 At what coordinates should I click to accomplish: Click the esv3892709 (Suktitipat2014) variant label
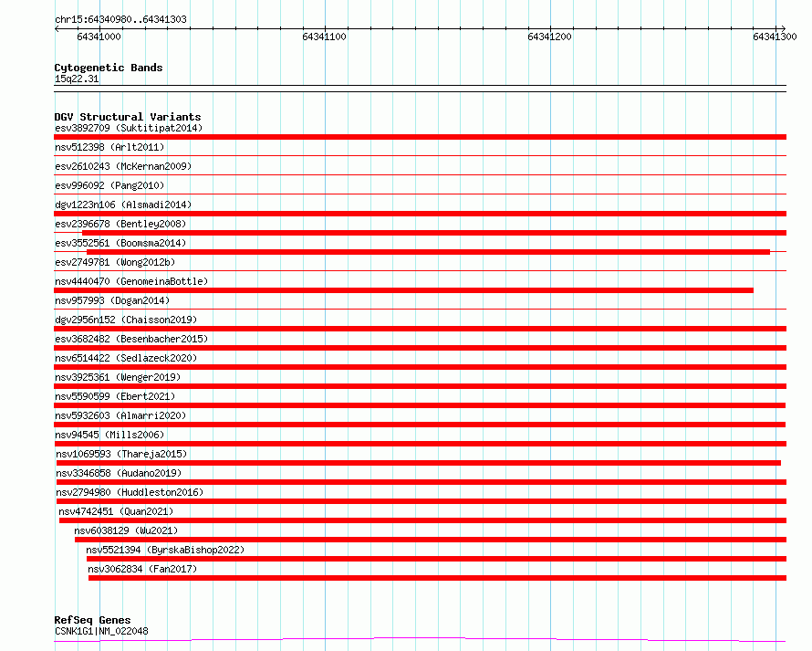pos(129,128)
